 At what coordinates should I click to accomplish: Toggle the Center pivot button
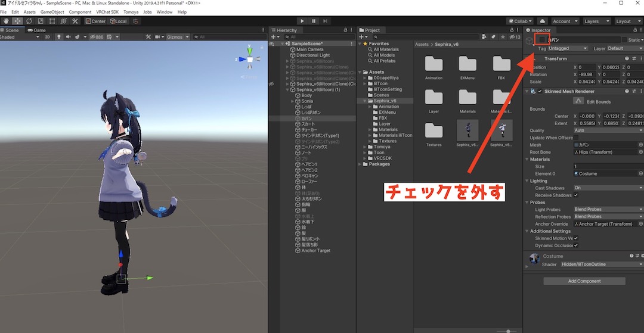click(95, 21)
